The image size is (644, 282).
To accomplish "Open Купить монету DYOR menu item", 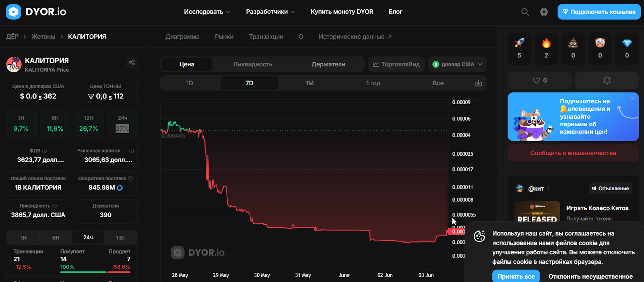I will pos(342,12).
